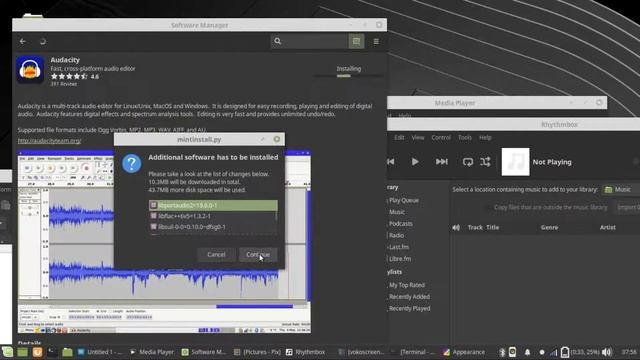Open the audacityteam.org website link
Viewport: 640px width, 360px height.
(49, 140)
